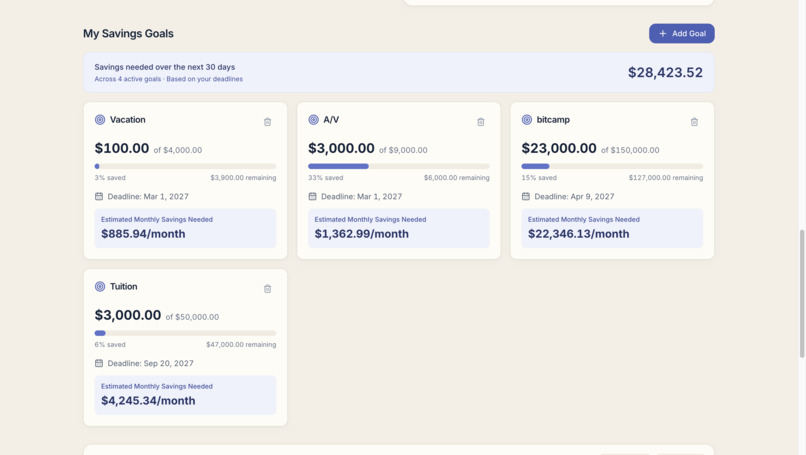Click the $23,000.00 saved amount
The width and height of the screenshot is (806, 455).
pyautogui.click(x=559, y=148)
